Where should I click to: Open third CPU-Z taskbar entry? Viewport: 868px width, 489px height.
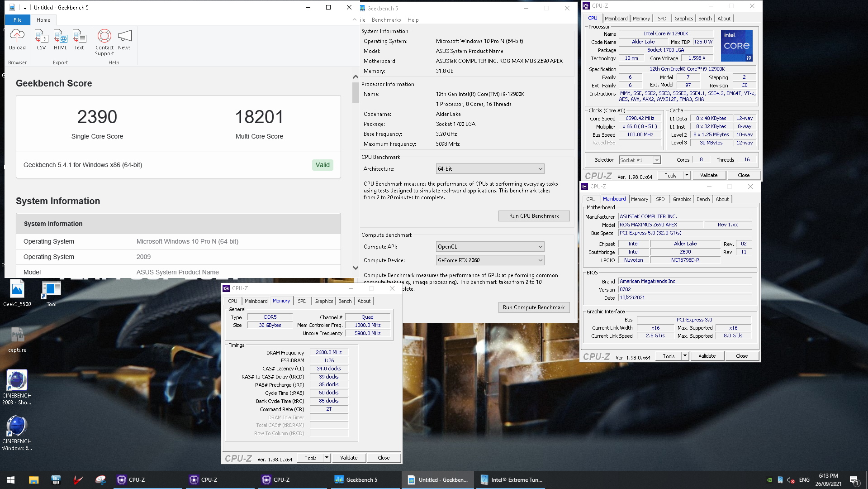click(292, 480)
